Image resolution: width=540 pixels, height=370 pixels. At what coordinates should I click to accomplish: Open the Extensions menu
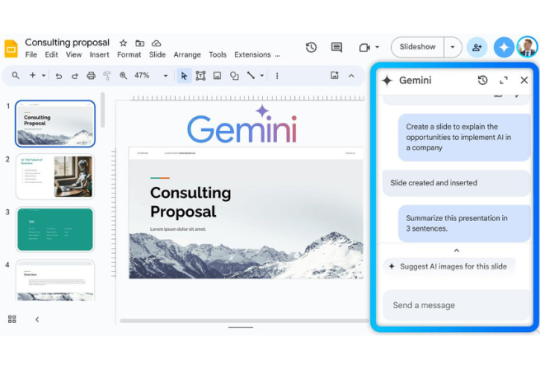pyautogui.click(x=252, y=55)
